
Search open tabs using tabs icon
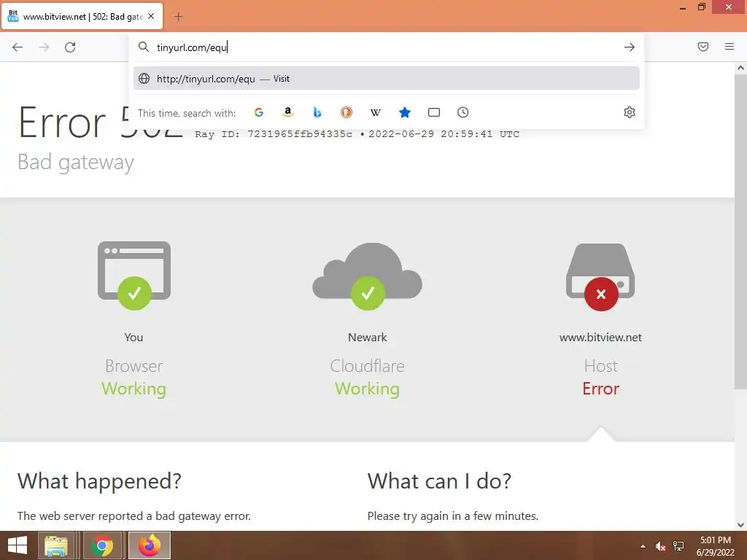click(x=434, y=112)
